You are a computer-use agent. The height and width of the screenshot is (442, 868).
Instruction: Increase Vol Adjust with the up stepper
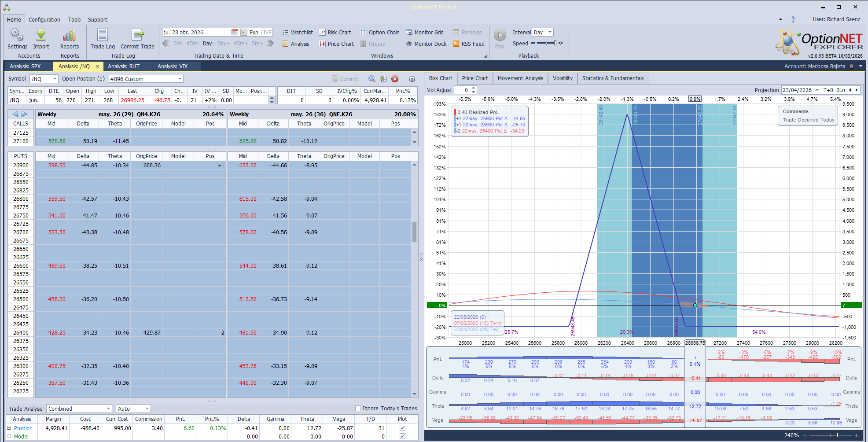(x=474, y=88)
